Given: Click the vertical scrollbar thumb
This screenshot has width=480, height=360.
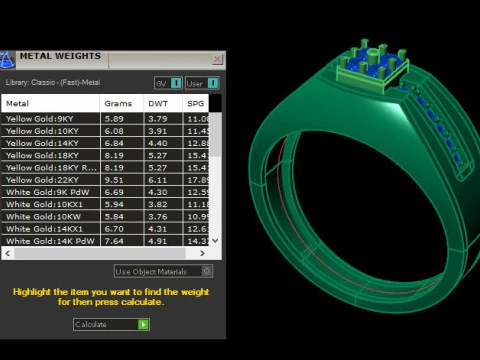Looking at the screenshot, I should 216,135.
